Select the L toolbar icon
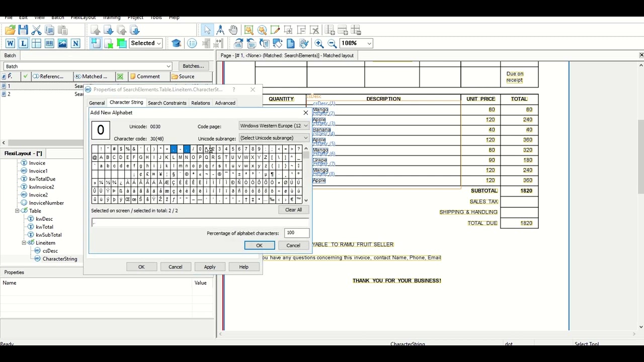Image resolution: width=644 pixels, height=362 pixels. 23,44
